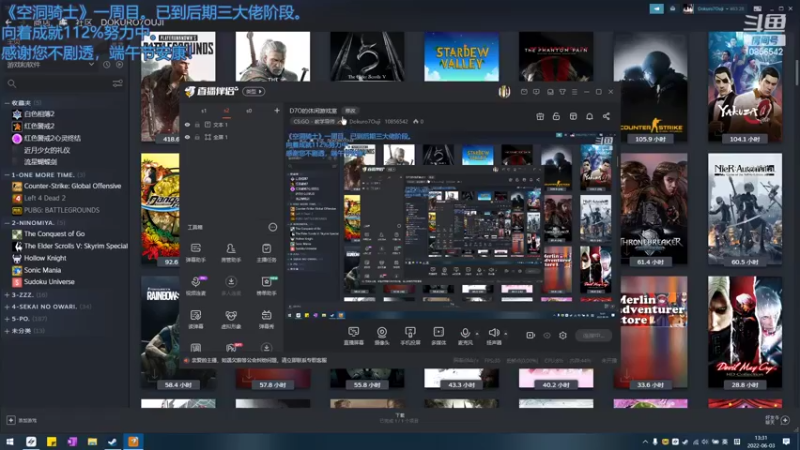Image resolution: width=800 pixels, height=450 pixels.
Task: Toggle Steam recent-activity clock sort icon
Action: click(x=107, y=65)
